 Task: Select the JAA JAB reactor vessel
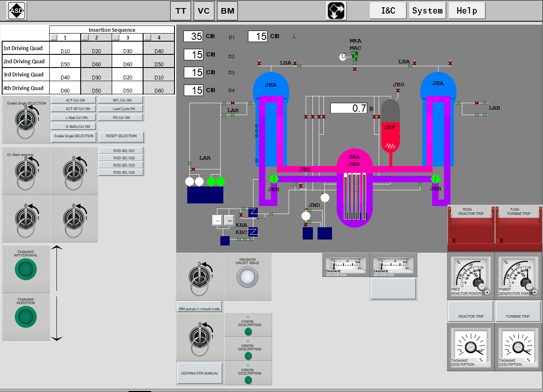(x=354, y=187)
